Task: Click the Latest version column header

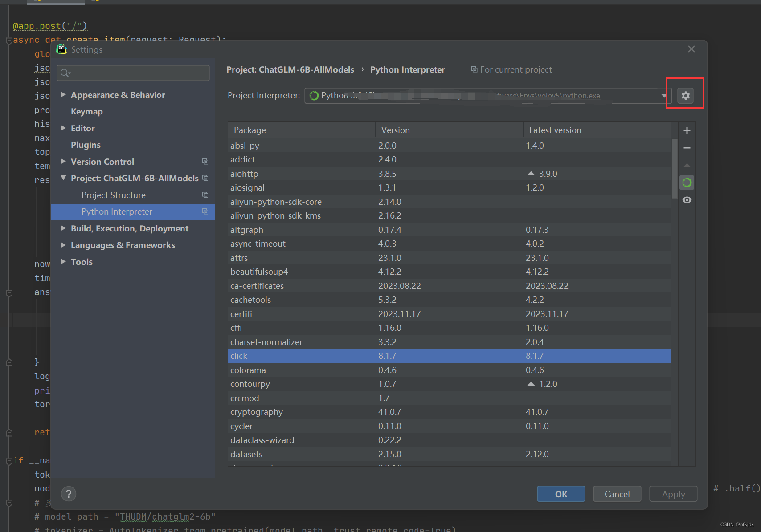Action: click(x=597, y=130)
